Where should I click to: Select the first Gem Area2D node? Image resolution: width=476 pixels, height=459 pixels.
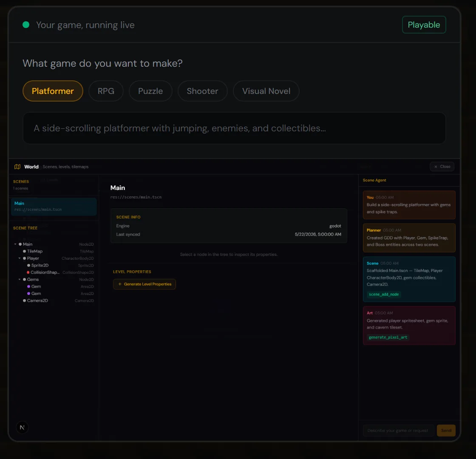[x=54, y=286]
